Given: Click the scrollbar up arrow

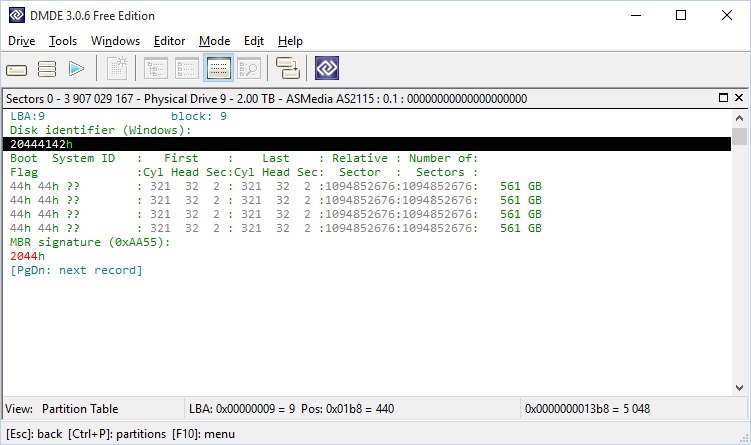Looking at the screenshot, I should click(x=740, y=118).
